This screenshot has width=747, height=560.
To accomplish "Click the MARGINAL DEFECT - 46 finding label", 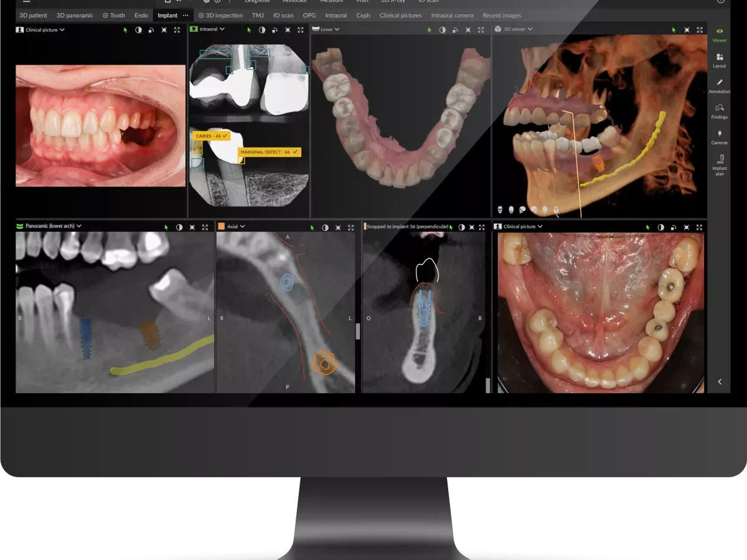I will 270,152.
